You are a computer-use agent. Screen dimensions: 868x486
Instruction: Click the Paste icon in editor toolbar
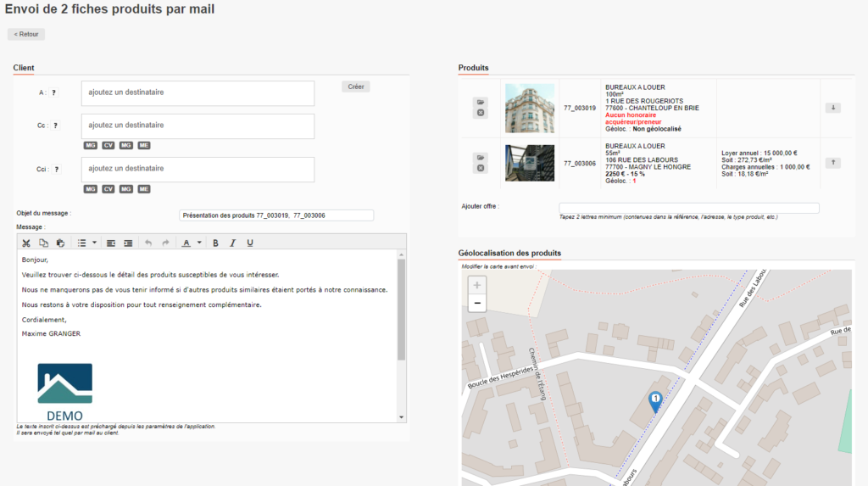point(59,243)
